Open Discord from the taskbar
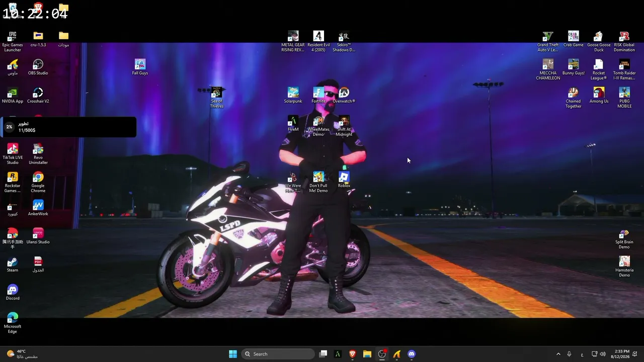 click(412, 354)
